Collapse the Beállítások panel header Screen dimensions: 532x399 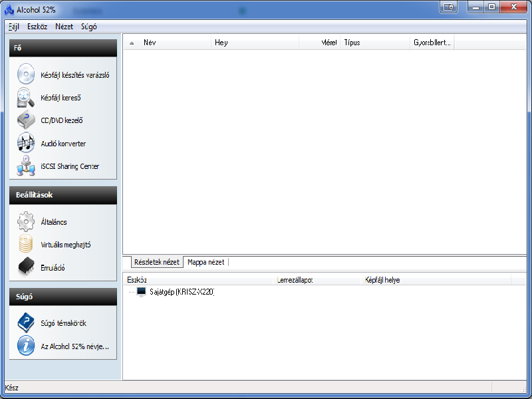(x=63, y=195)
